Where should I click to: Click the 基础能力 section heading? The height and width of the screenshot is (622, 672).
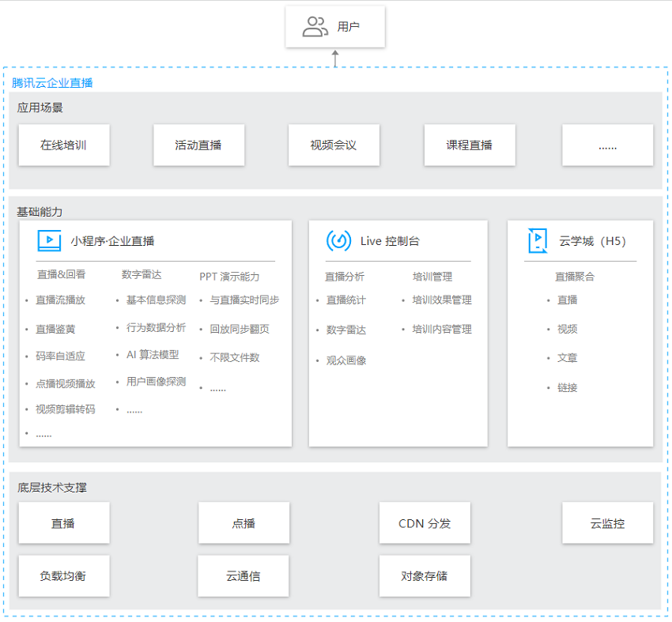click(x=40, y=212)
